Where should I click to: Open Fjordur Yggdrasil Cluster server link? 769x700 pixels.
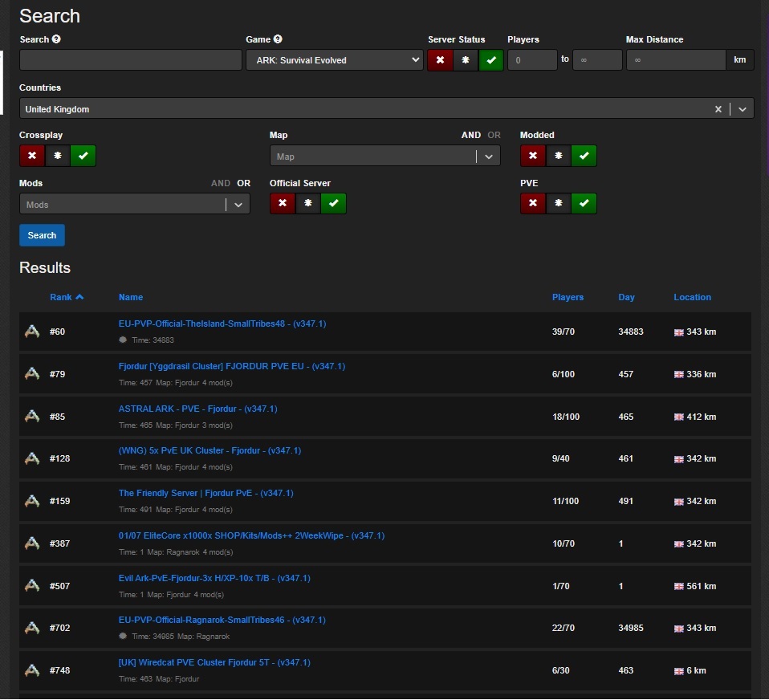232,366
